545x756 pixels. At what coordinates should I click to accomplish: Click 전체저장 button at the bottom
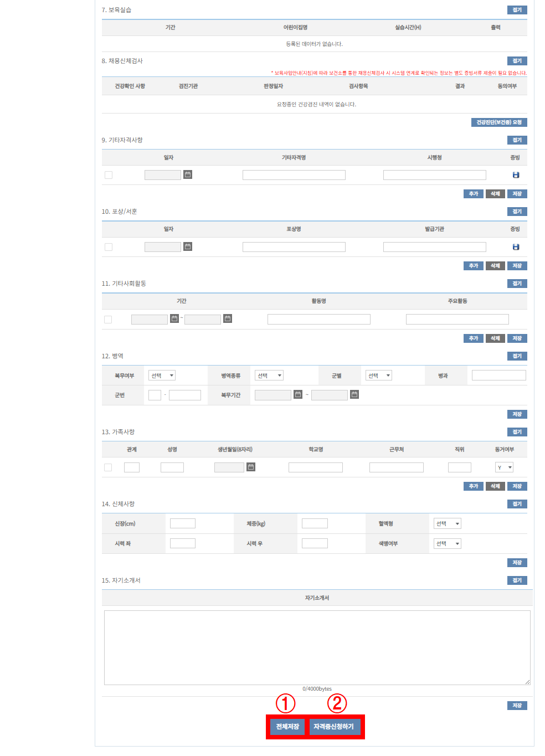[287, 727]
